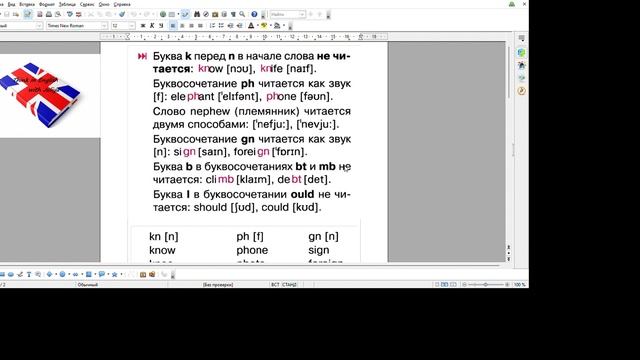Click the Export as PDF icon
Viewport: 640px width, 360px height.
pyautogui.click(x=40, y=14)
